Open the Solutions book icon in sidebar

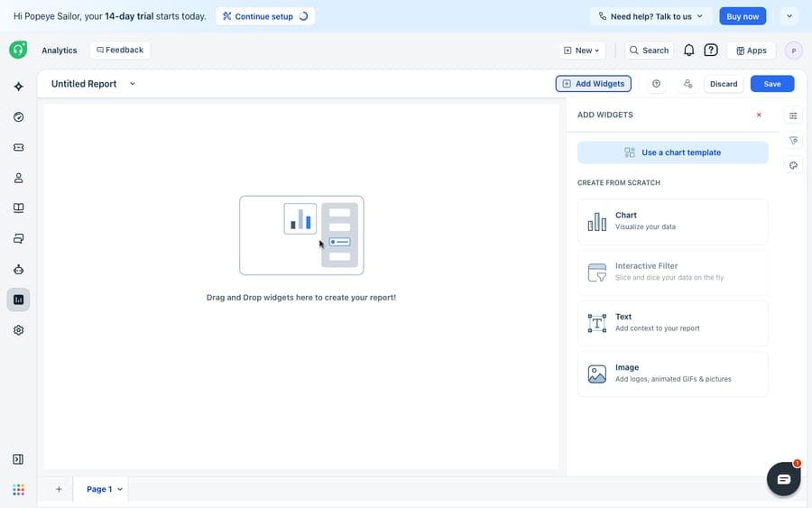[19, 208]
